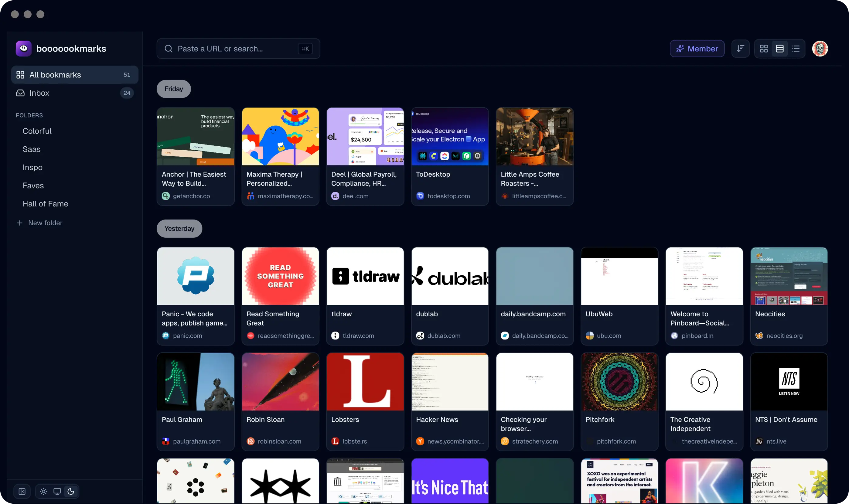Click the FOLDERS section heading
The width and height of the screenshot is (849, 504).
(29, 115)
